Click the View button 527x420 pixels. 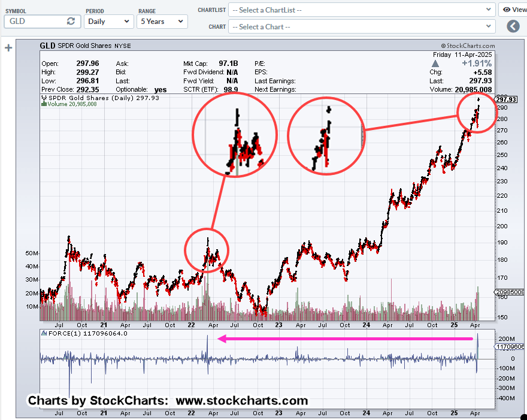pos(514,10)
